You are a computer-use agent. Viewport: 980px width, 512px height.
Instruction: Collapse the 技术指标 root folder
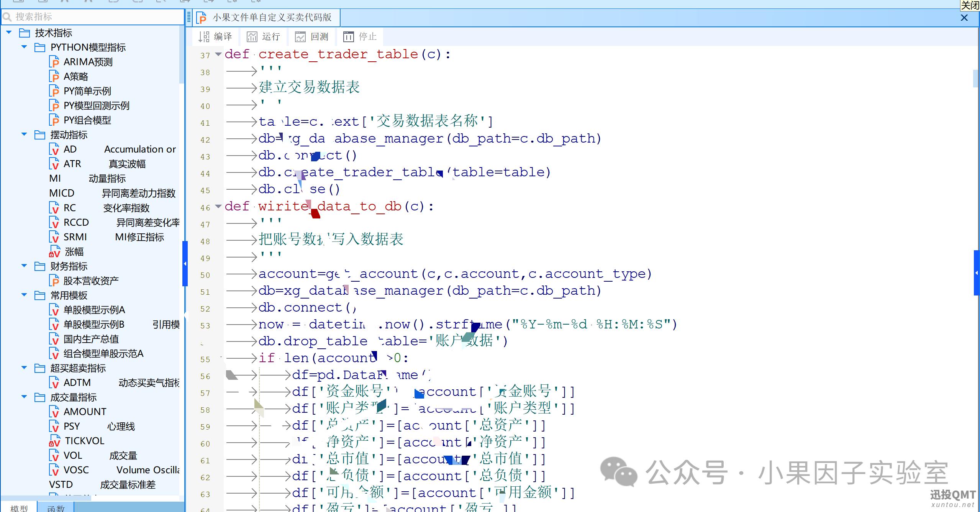[x=9, y=33]
